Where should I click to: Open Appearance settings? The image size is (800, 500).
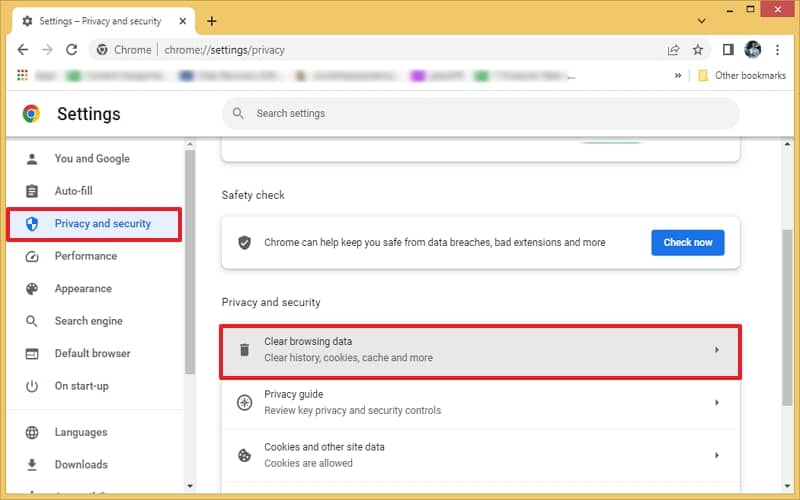tap(95, 289)
